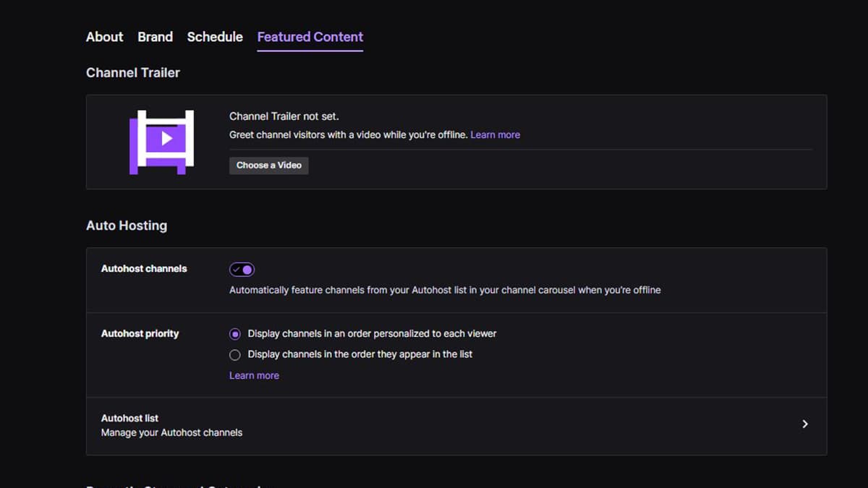Open Learn more about channel trailers
Image resolution: width=868 pixels, height=488 pixels.
coord(495,134)
